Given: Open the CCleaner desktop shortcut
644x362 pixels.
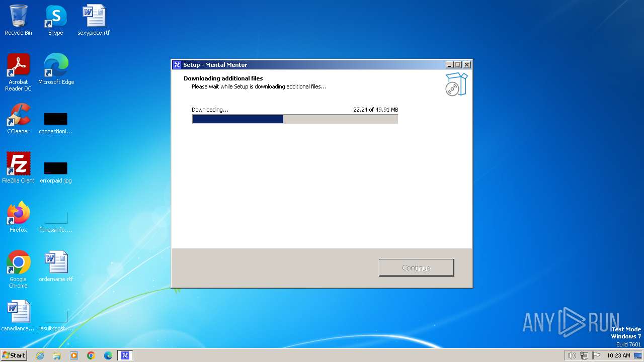Looking at the screenshot, I should 18,119.
